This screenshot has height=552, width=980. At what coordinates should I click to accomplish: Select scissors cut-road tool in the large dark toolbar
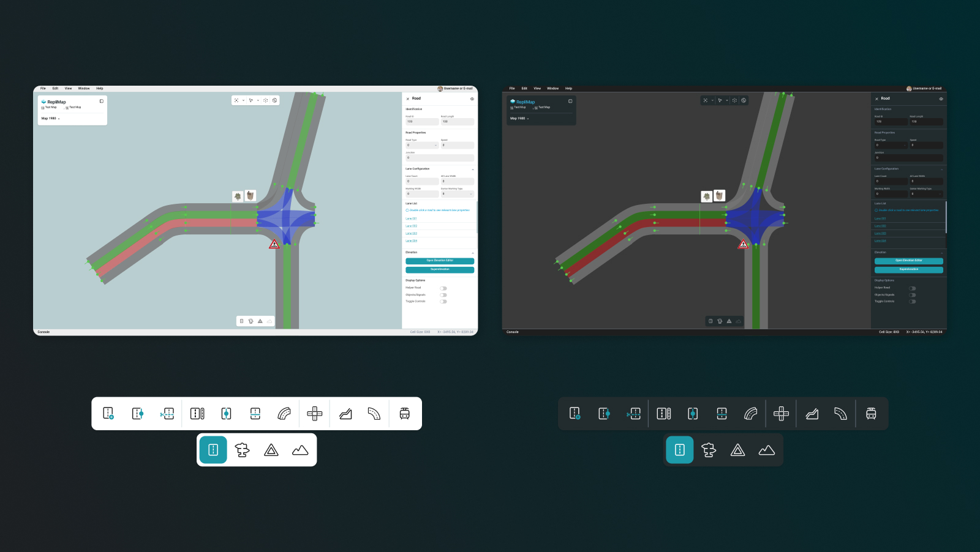pyautogui.click(x=634, y=414)
